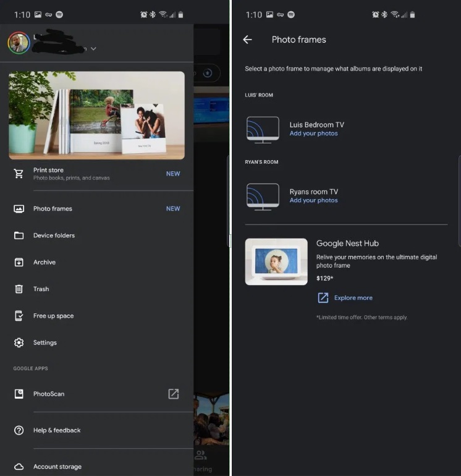The height and width of the screenshot is (476, 461).
Task: Click the Settings gear icon
Action: tap(19, 342)
